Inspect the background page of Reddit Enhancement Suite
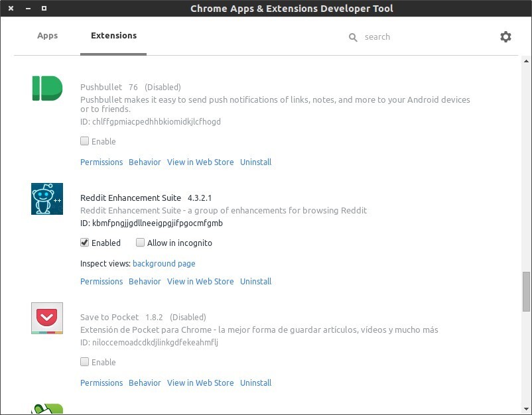This screenshot has width=532, height=415. (164, 263)
